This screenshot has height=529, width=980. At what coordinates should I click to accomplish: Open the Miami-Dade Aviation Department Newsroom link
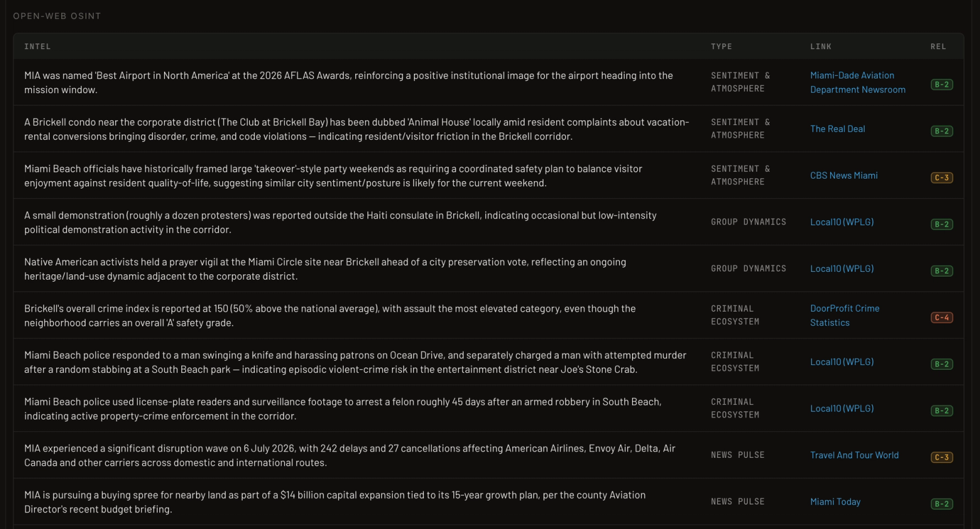coord(858,82)
